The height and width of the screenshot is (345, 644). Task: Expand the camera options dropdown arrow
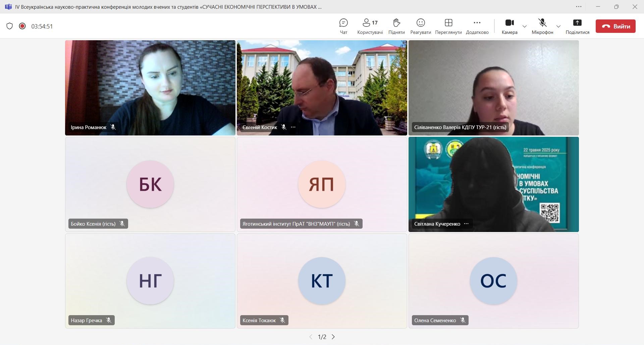coord(525,26)
